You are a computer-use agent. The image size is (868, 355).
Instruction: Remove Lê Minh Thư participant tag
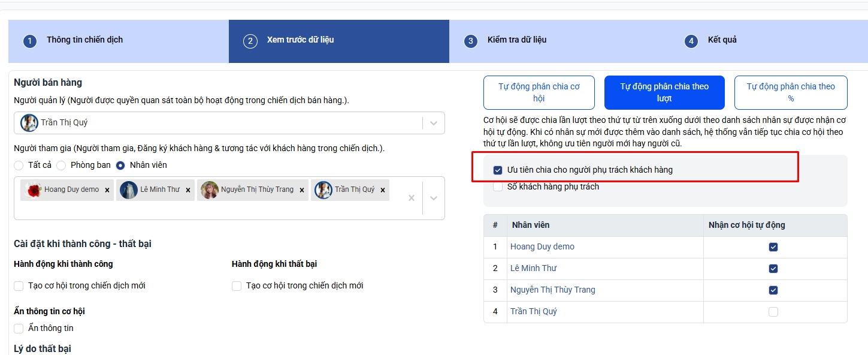(x=188, y=190)
